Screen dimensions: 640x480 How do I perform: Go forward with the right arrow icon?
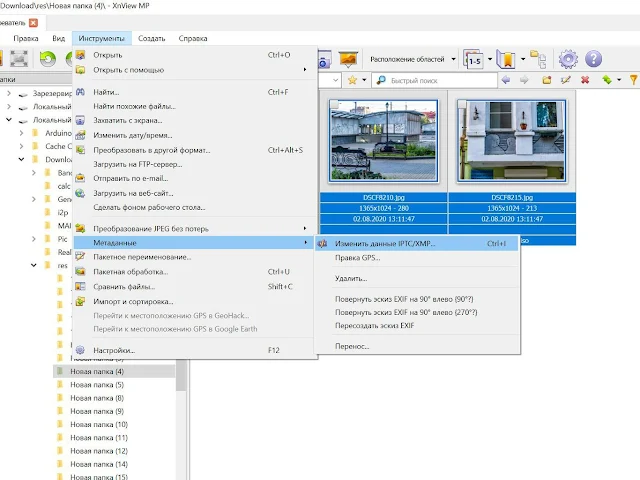[x=524, y=80]
